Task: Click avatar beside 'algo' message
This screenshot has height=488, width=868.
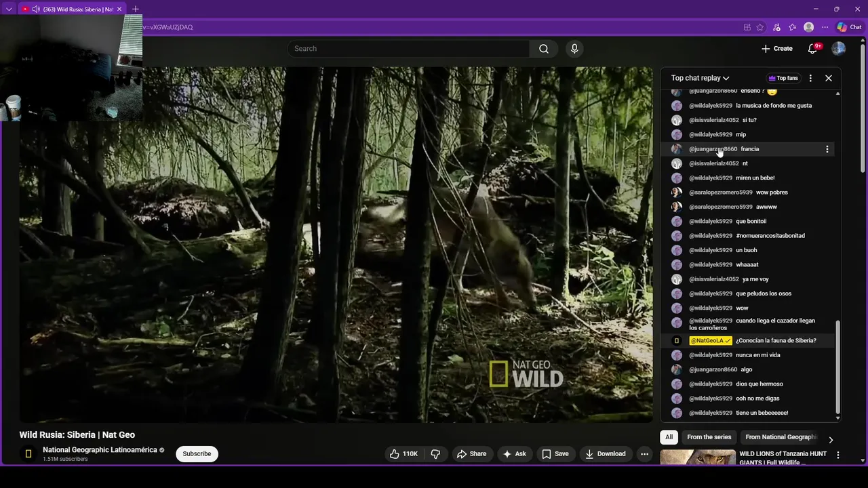Action: click(677, 369)
